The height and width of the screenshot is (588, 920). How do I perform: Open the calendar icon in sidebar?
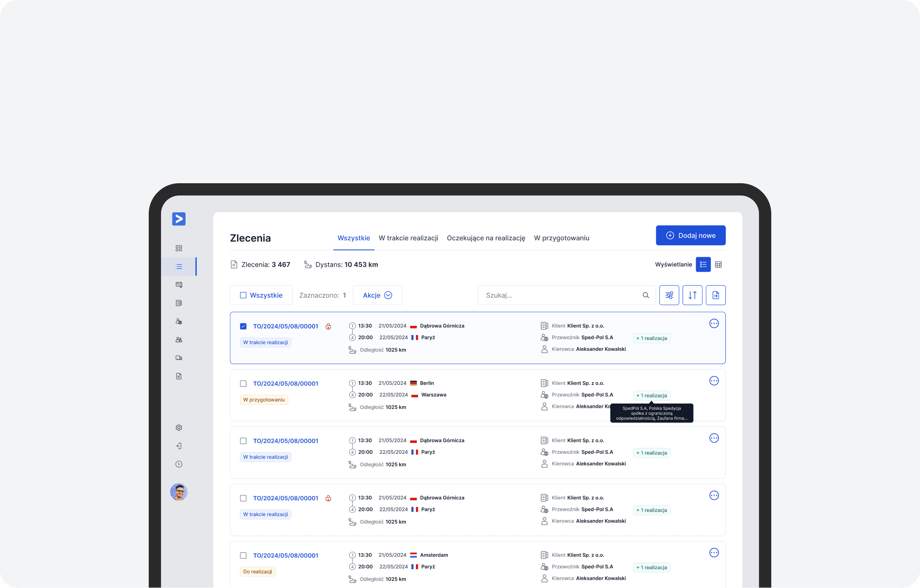tap(179, 285)
